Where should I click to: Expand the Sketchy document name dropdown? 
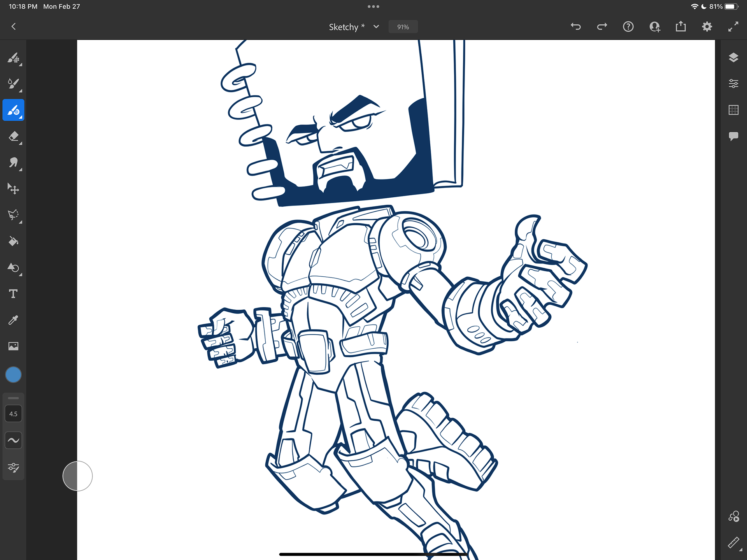(x=376, y=27)
